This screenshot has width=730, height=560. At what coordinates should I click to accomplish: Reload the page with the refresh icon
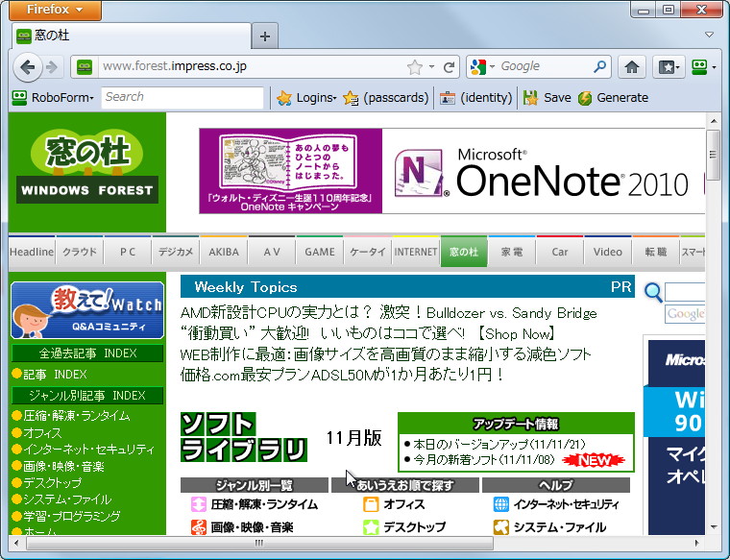coord(449,67)
